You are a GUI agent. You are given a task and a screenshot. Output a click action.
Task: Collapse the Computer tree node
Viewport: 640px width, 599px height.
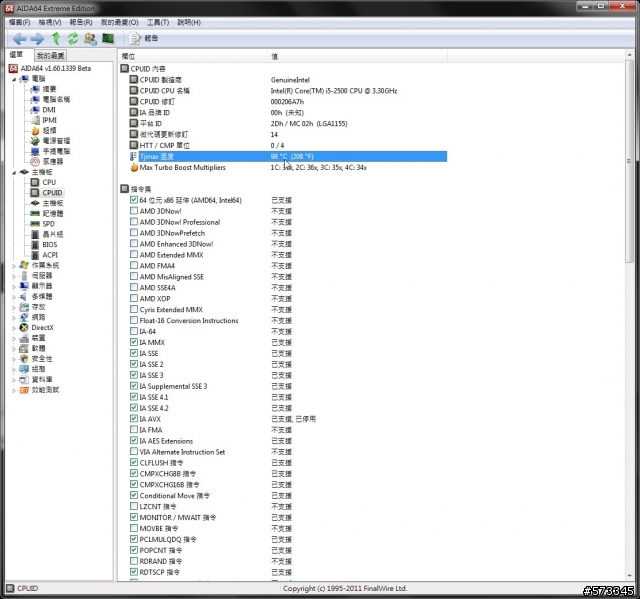click(x=14, y=79)
